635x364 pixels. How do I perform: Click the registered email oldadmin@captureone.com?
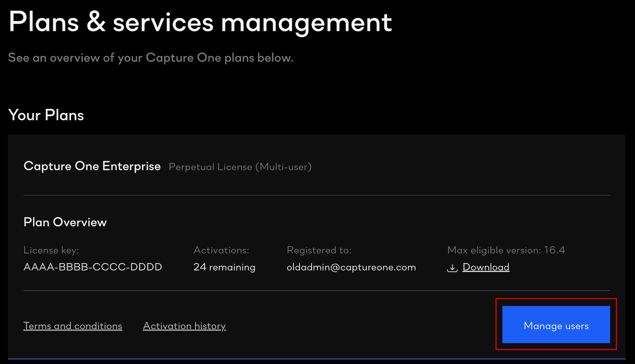pyautogui.click(x=351, y=267)
